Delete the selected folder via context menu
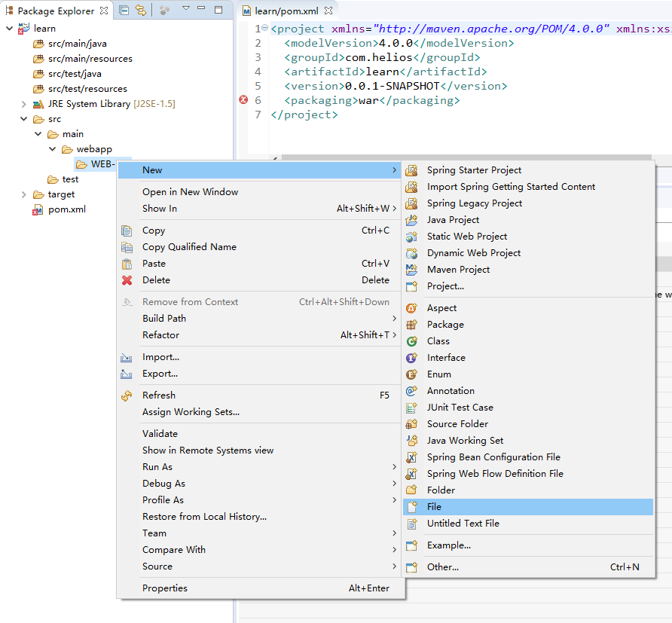The width and height of the screenshot is (672, 623). pyautogui.click(x=259, y=280)
